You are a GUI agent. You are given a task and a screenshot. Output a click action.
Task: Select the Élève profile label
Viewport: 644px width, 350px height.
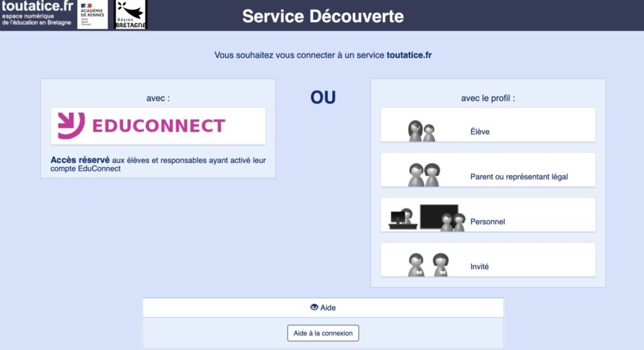click(480, 132)
